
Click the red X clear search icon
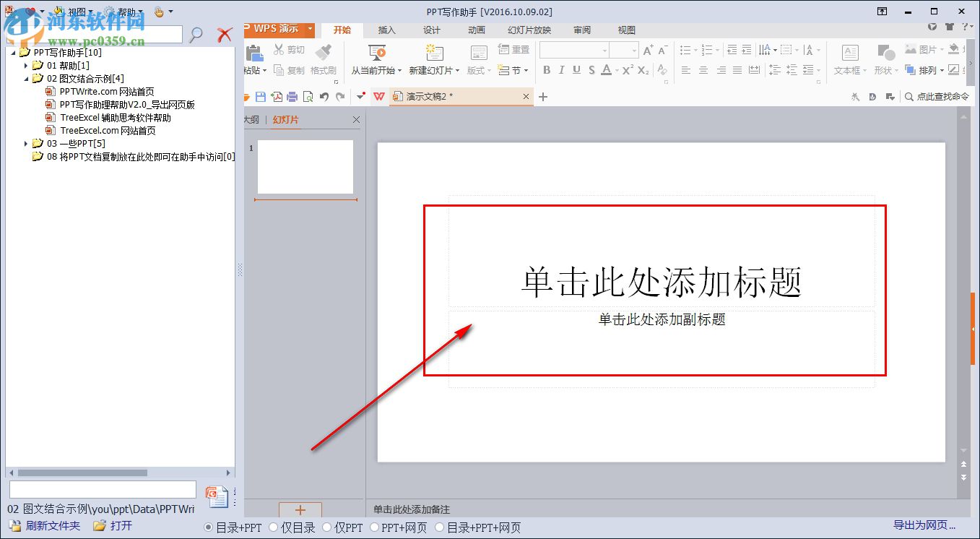point(225,34)
